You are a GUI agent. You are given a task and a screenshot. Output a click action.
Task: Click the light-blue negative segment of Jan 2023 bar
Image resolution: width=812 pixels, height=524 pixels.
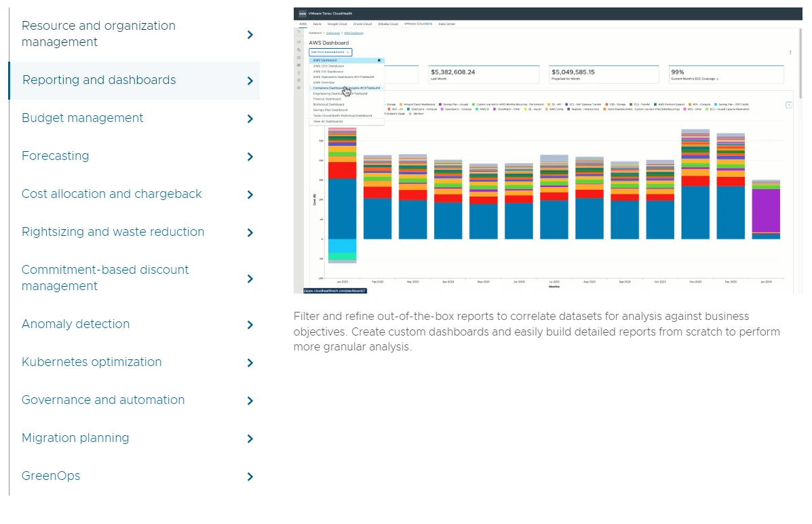343,245
